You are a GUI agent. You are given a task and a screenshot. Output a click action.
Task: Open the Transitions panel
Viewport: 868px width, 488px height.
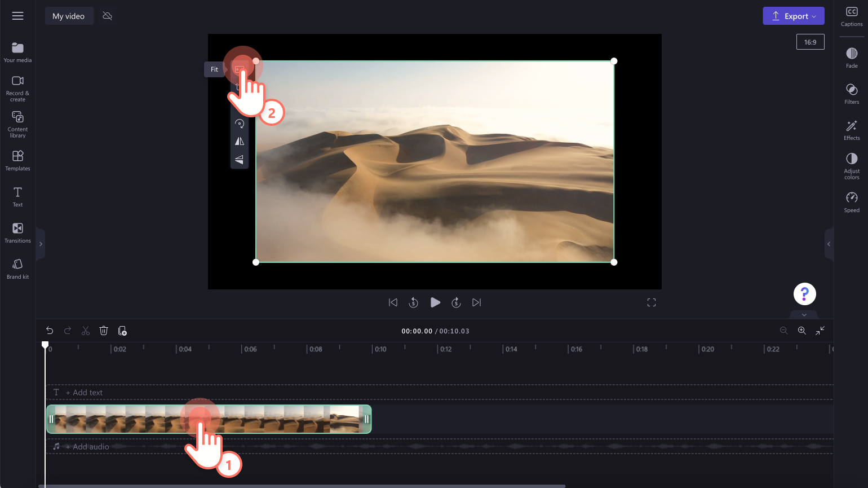[x=17, y=233]
